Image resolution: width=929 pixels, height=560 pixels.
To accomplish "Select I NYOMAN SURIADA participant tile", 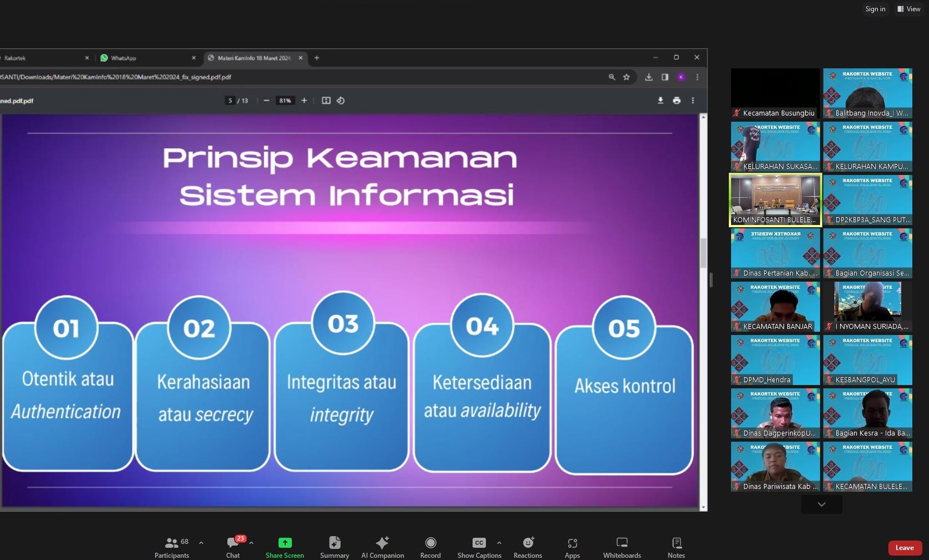I will 867,307.
